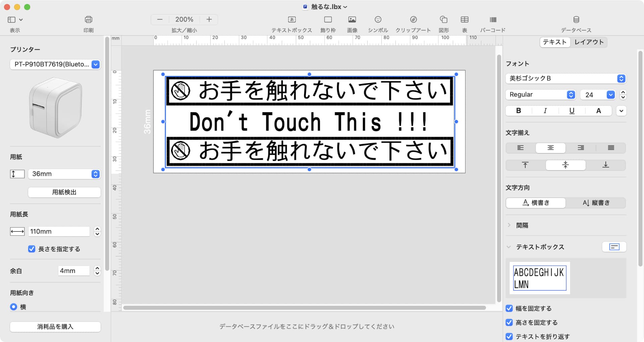The image size is (644, 342).
Task: Uncheck 長さを指定する option
Action: (32, 249)
